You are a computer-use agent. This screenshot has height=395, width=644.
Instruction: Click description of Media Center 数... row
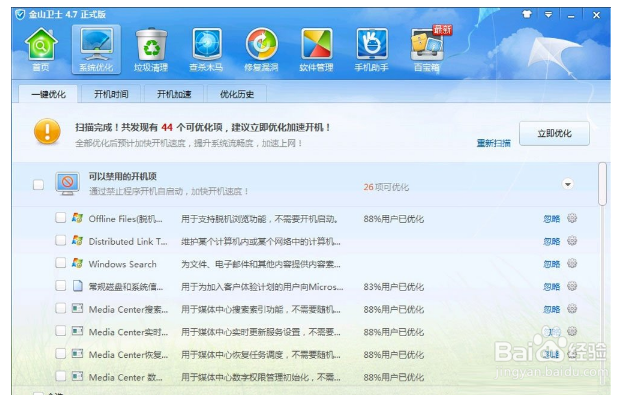point(261,377)
